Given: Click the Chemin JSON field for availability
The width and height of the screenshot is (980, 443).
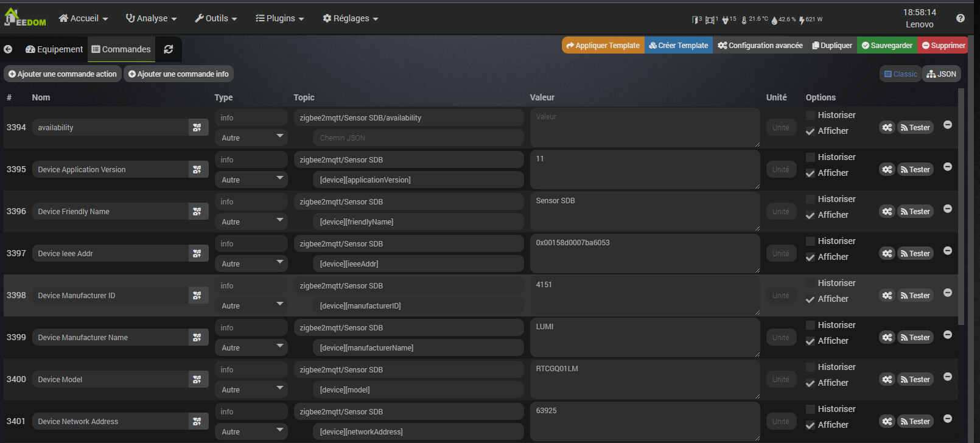Looking at the screenshot, I should (418, 138).
